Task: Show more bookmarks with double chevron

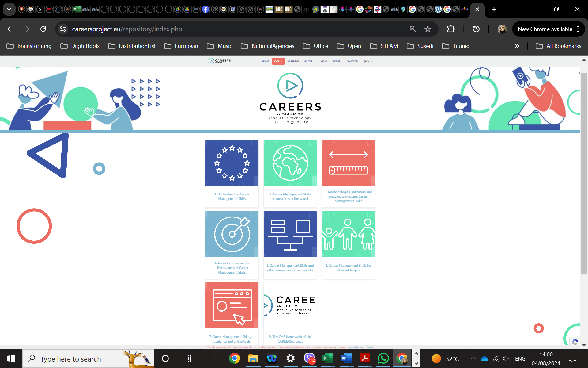Action: tap(517, 46)
